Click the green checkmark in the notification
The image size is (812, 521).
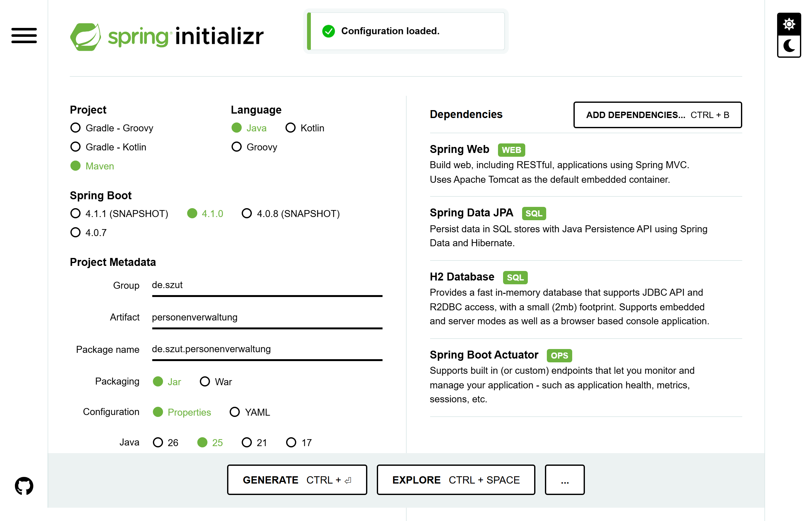(328, 31)
